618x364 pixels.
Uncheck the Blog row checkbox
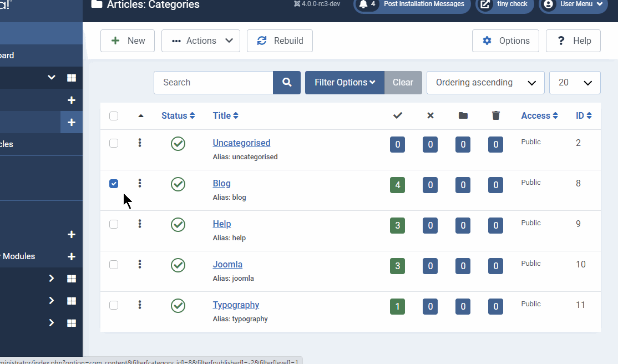pos(114,184)
